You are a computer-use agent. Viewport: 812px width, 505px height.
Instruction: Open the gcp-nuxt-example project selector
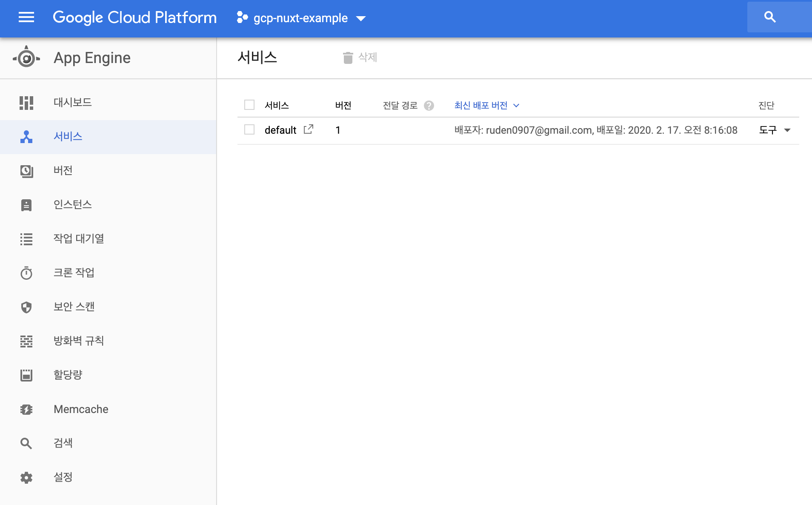pyautogui.click(x=301, y=18)
